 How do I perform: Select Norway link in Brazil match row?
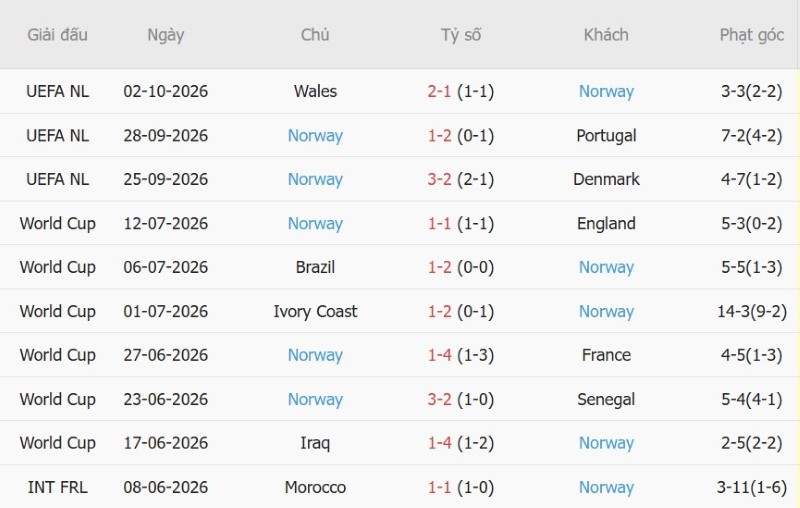click(x=606, y=267)
